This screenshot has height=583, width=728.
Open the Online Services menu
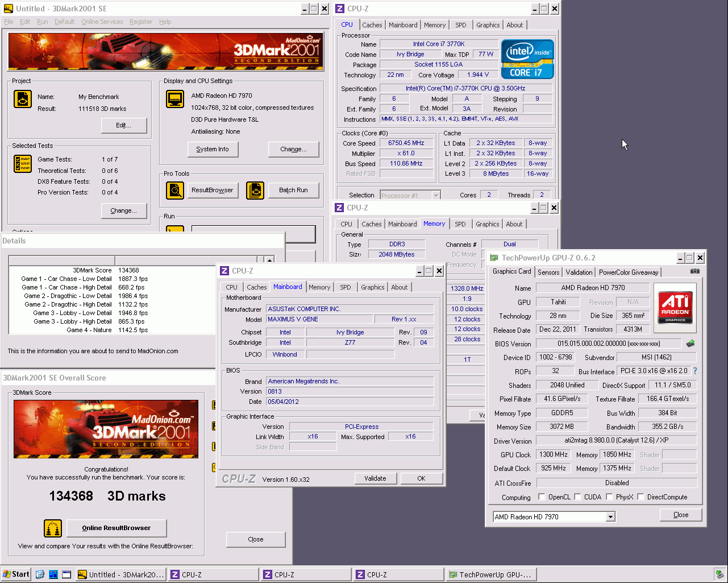coord(102,22)
